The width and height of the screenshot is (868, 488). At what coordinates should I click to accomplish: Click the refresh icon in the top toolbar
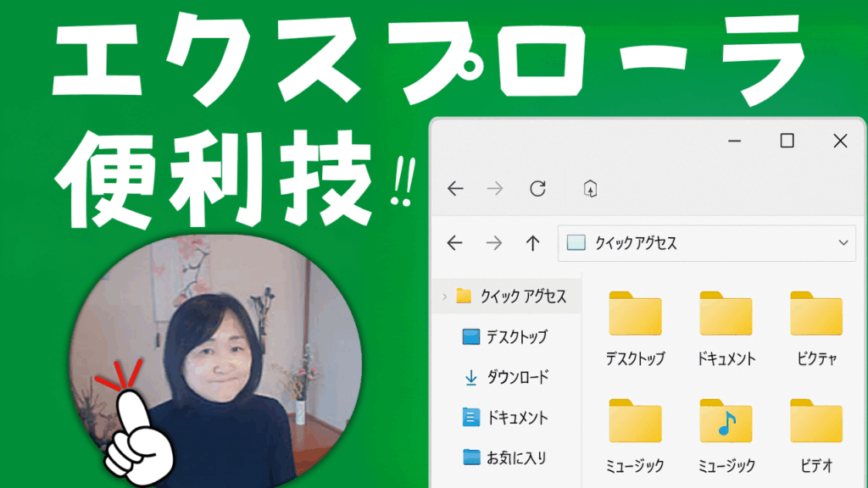point(537,189)
